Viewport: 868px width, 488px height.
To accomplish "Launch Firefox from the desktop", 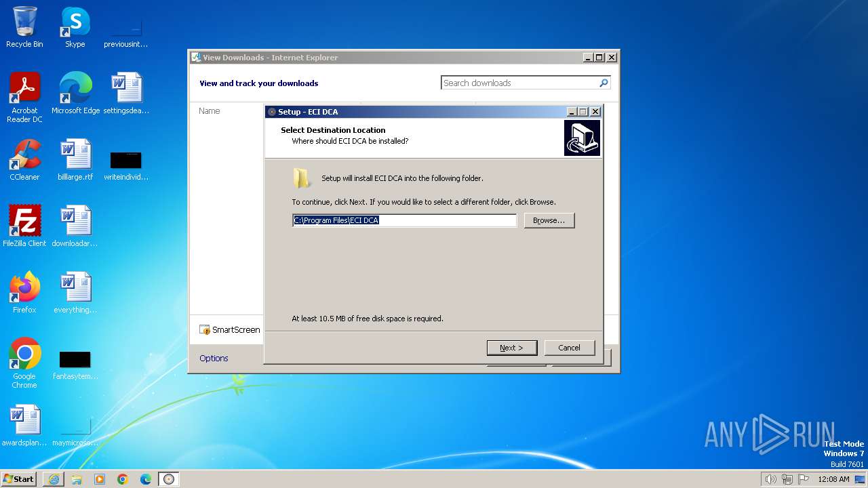I will point(24,292).
